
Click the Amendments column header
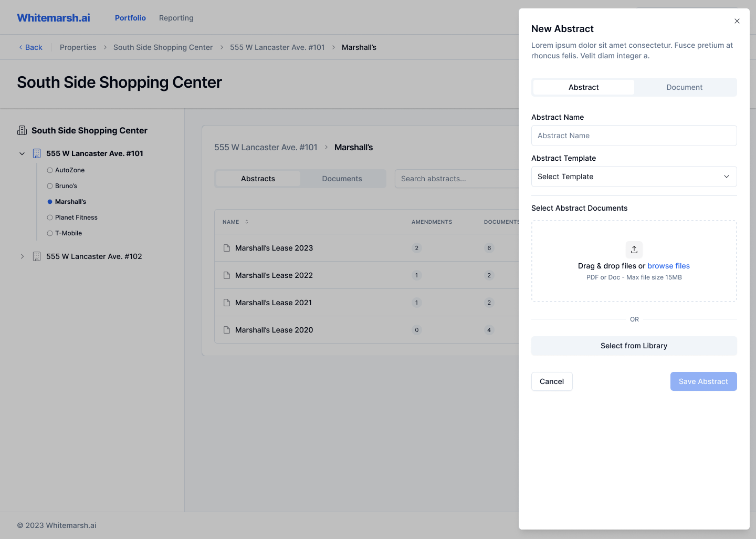point(432,222)
